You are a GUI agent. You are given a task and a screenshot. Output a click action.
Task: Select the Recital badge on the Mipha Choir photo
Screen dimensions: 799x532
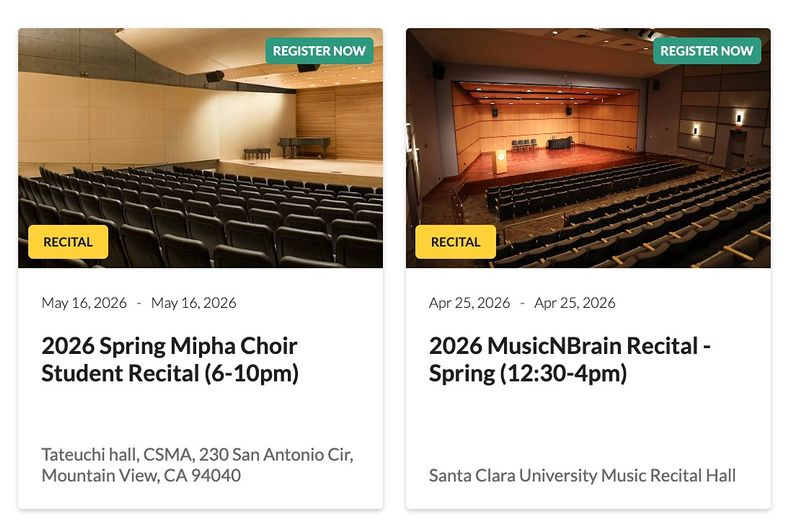click(x=68, y=242)
